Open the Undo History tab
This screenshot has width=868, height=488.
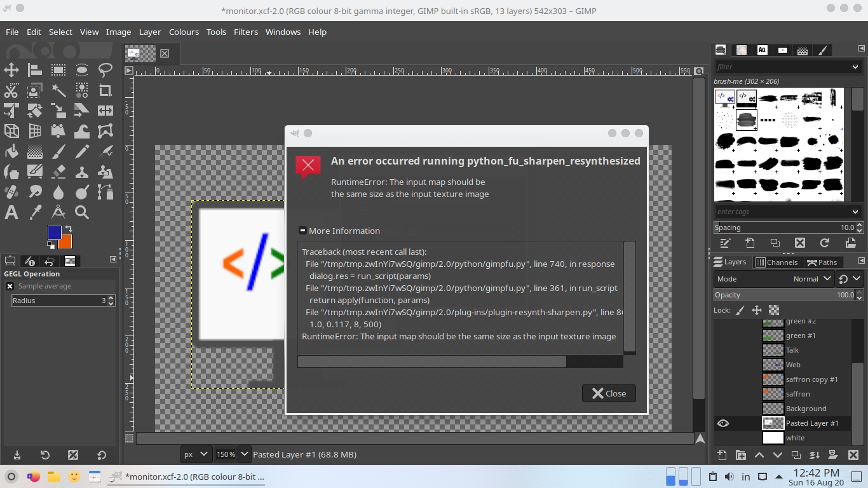49,261
